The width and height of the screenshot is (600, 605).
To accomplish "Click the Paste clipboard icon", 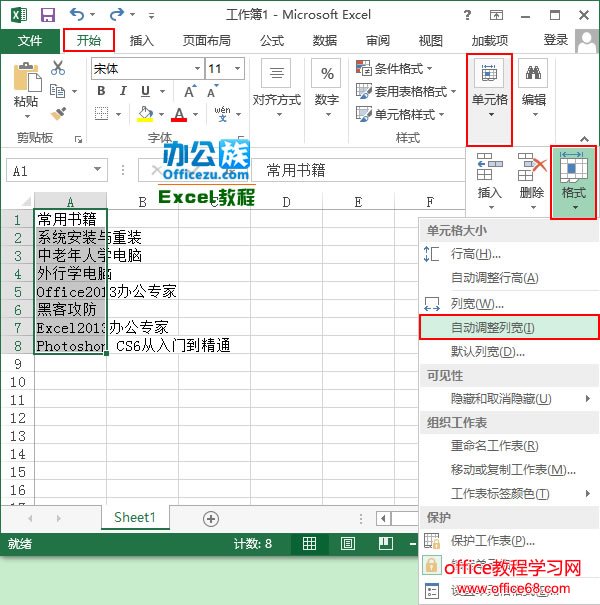I will pyautogui.click(x=27, y=77).
